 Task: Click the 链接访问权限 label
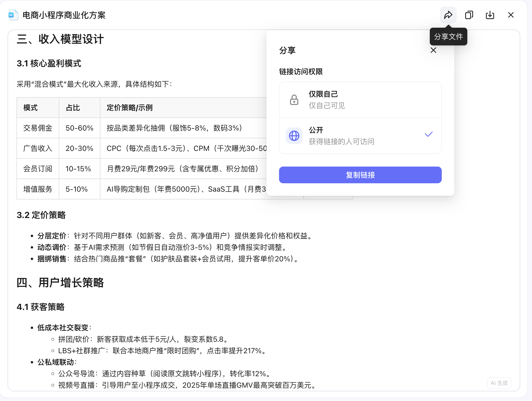tap(300, 72)
